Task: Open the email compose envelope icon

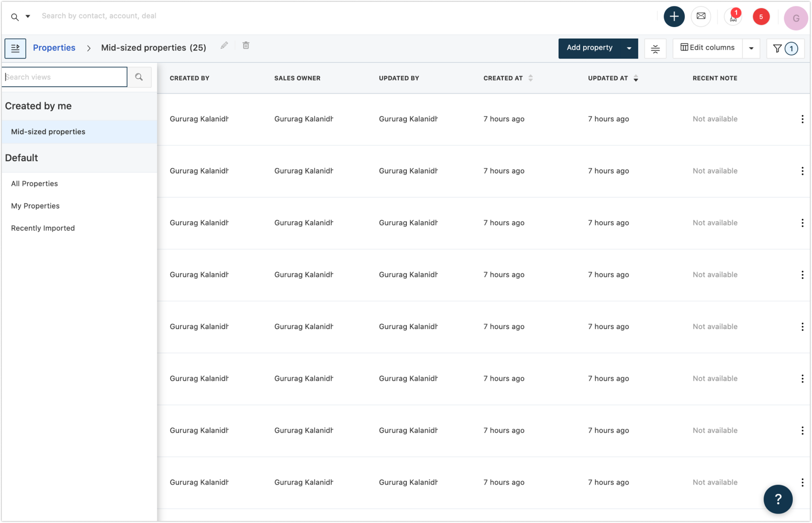Action: click(701, 16)
